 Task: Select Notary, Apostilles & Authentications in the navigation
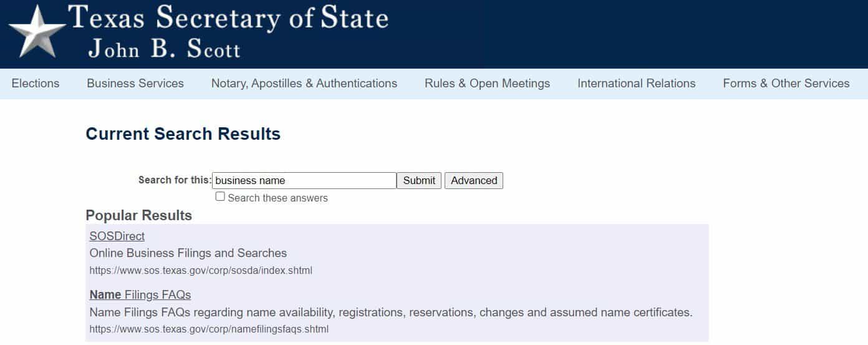coord(304,84)
